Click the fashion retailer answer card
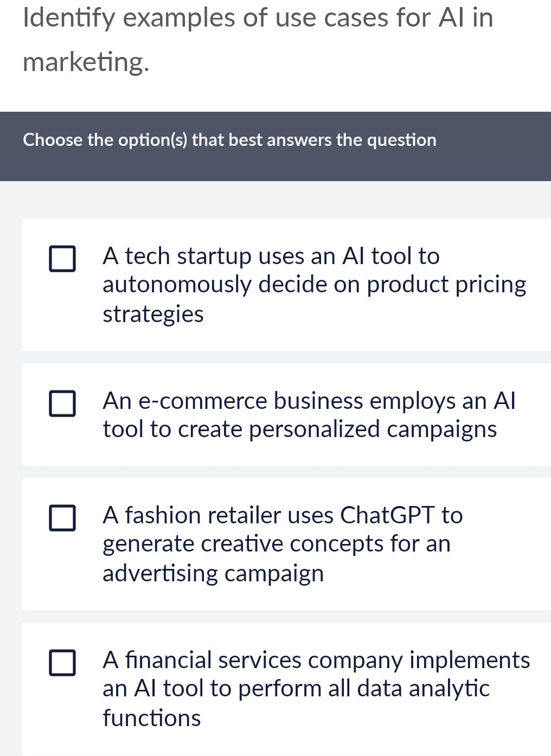The image size is (551, 756). coord(286,543)
